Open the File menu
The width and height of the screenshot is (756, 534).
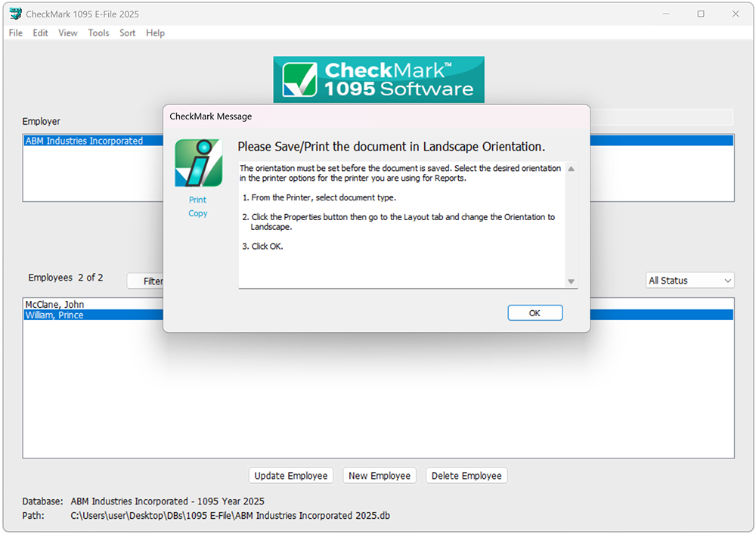tap(15, 33)
